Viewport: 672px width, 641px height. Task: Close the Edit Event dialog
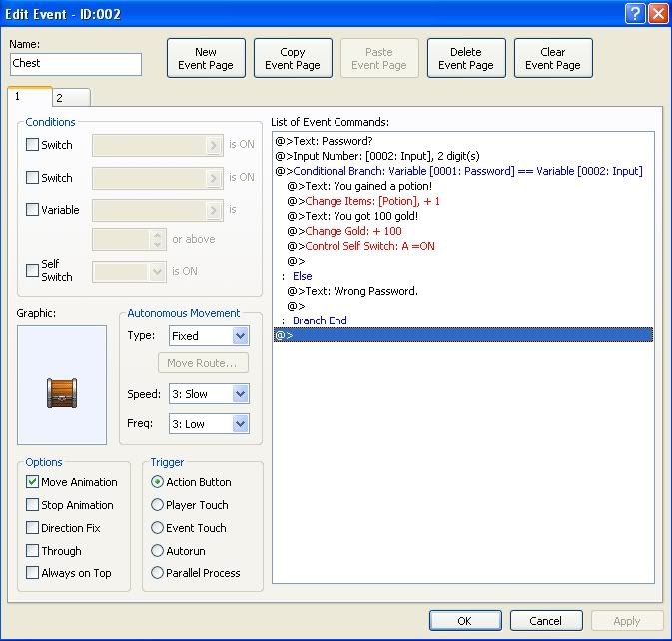(657, 13)
